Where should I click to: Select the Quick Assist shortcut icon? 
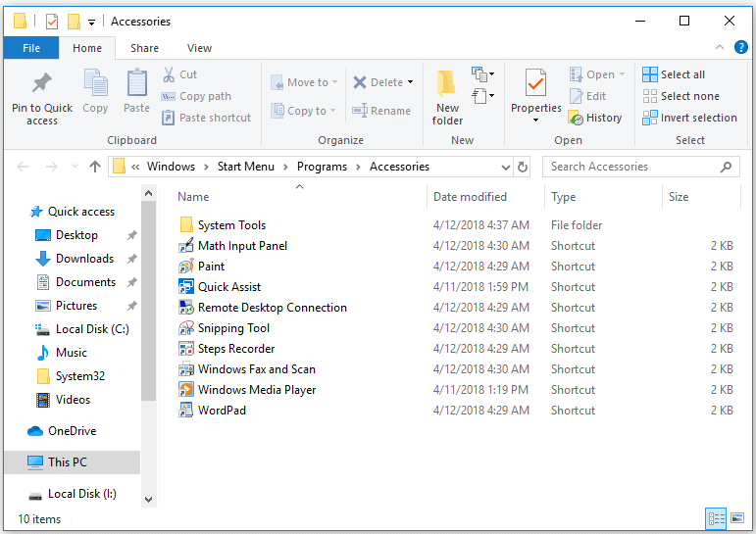186,287
